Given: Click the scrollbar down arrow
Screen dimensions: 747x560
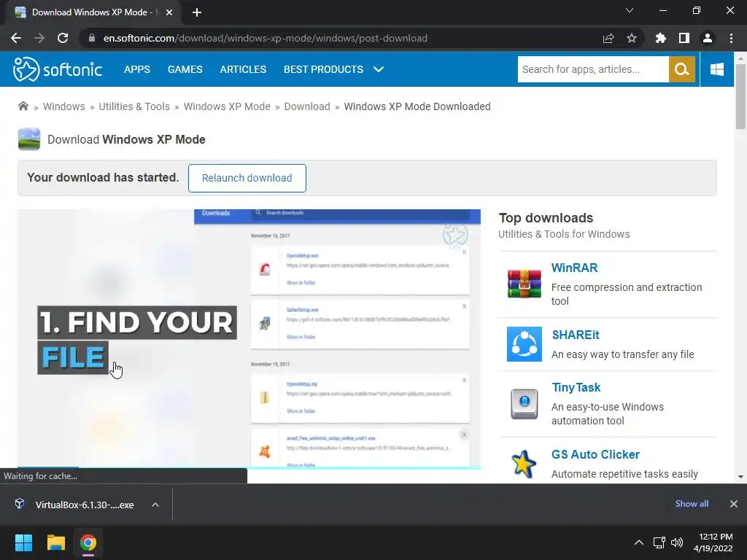Looking at the screenshot, I should [740, 477].
